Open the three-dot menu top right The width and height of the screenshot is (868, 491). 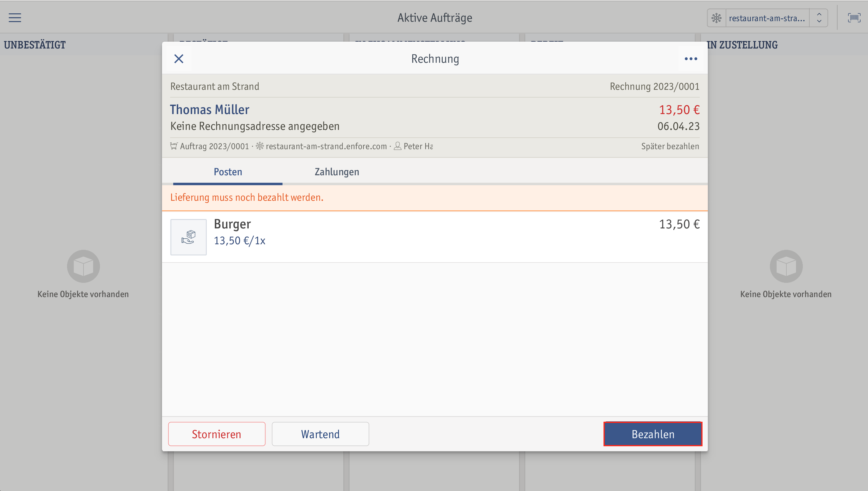point(691,58)
